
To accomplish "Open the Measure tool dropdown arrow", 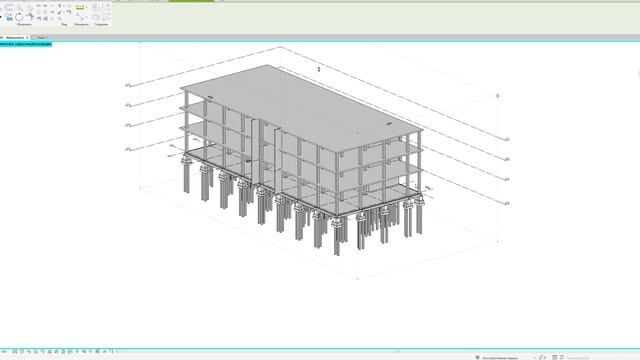I will tap(87, 7).
